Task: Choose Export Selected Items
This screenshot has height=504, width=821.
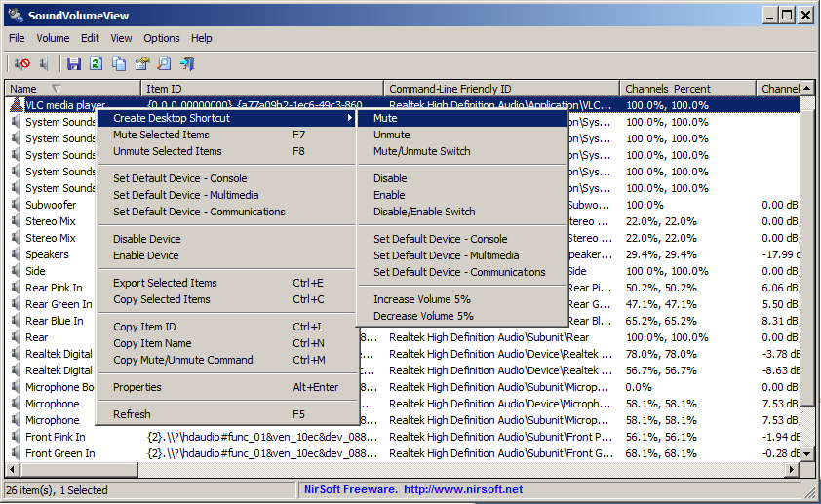Action: click(226, 283)
